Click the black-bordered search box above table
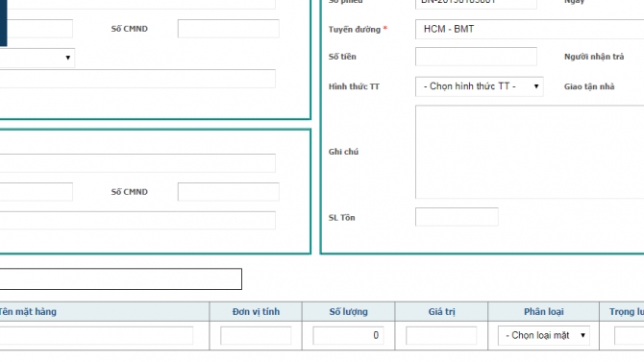The height and width of the screenshot is (362, 644). click(x=121, y=279)
